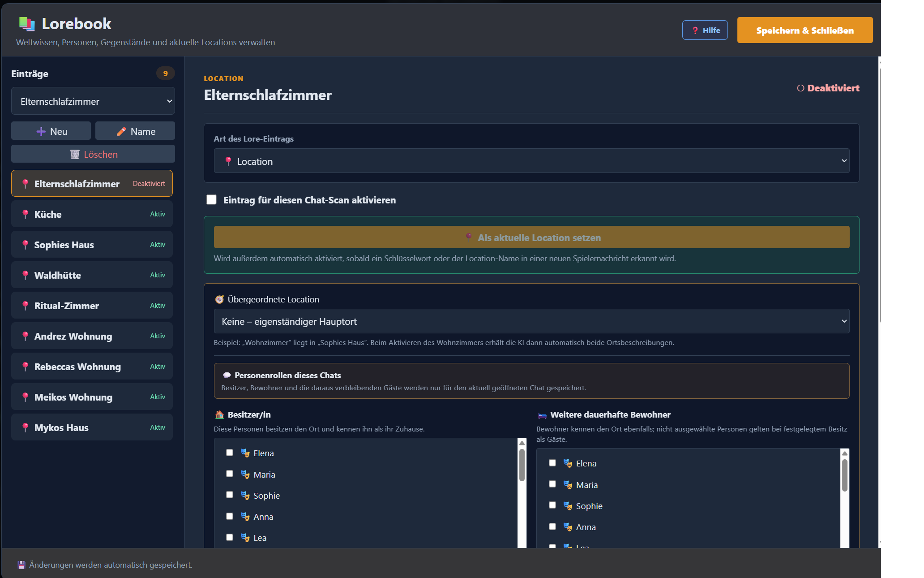
Task: Click the floppy disk icon in status bar
Action: click(21, 565)
